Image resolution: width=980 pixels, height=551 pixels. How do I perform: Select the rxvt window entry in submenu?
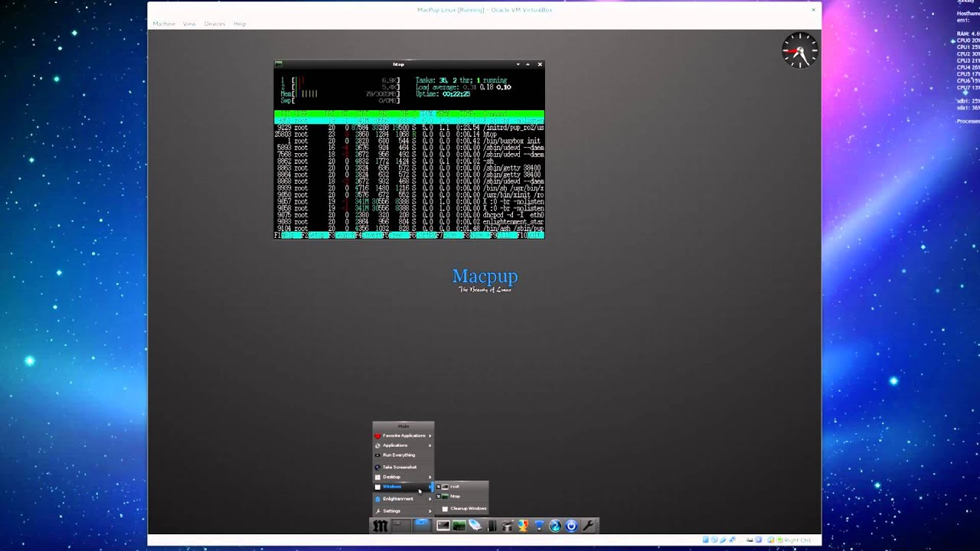(462, 487)
